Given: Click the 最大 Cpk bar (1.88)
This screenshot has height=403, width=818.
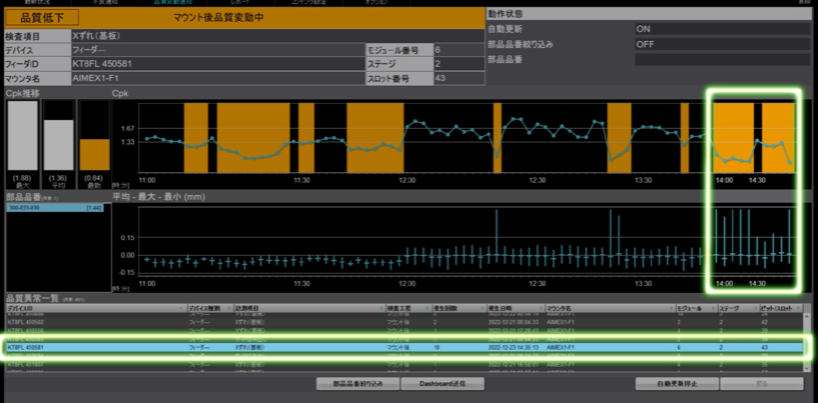Looking at the screenshot, I should 22,135.
